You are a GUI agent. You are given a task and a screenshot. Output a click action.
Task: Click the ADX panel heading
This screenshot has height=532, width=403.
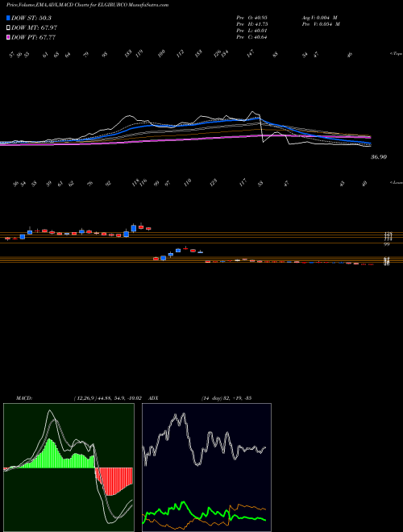pyautogui.click(x=153, y=398)
